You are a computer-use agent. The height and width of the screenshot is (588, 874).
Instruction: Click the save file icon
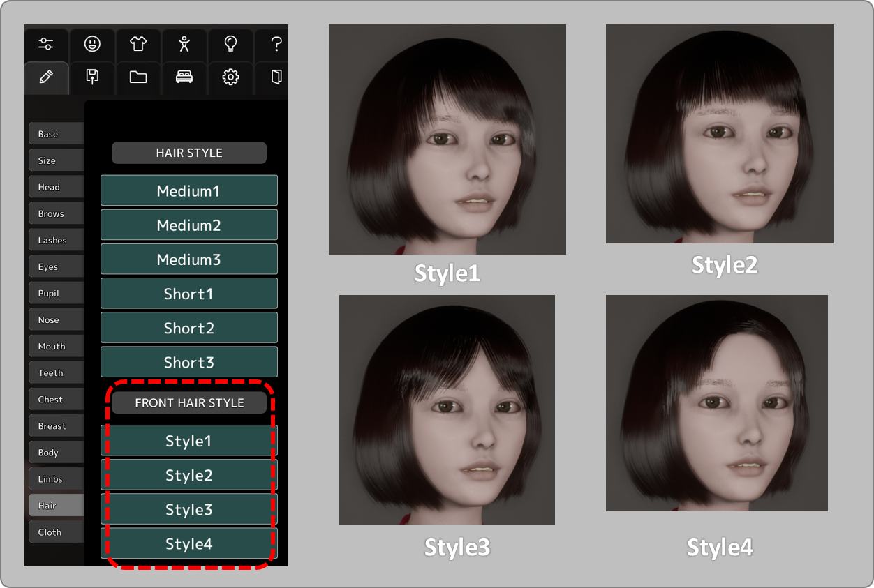pos(92,77)
